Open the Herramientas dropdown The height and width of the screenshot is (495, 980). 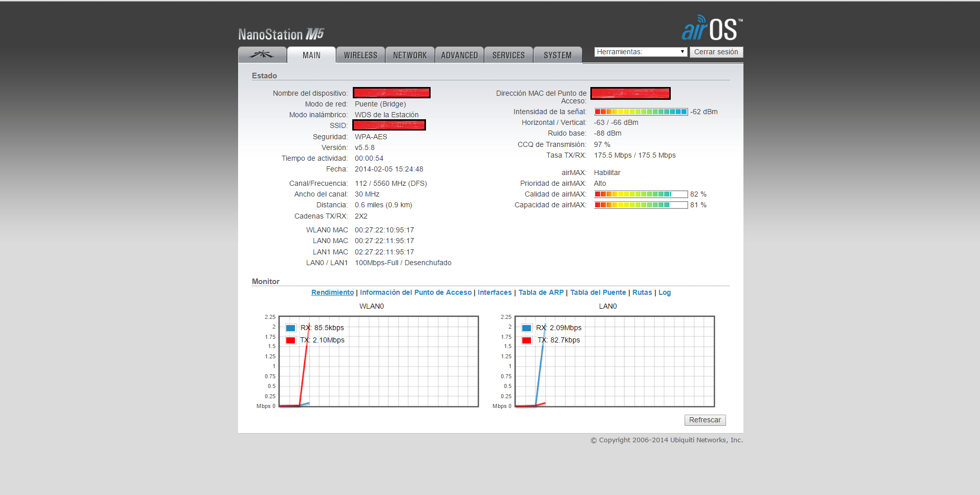[640, 52]
